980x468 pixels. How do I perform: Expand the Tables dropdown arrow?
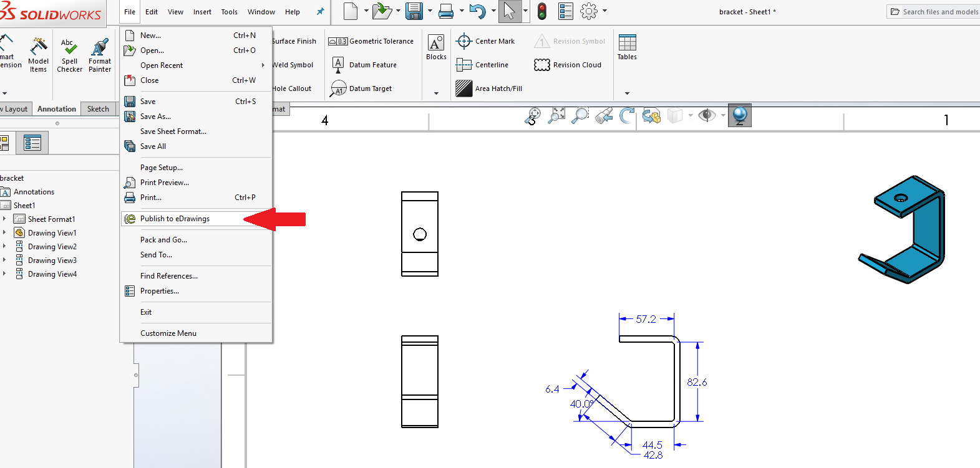coord(627,93)
